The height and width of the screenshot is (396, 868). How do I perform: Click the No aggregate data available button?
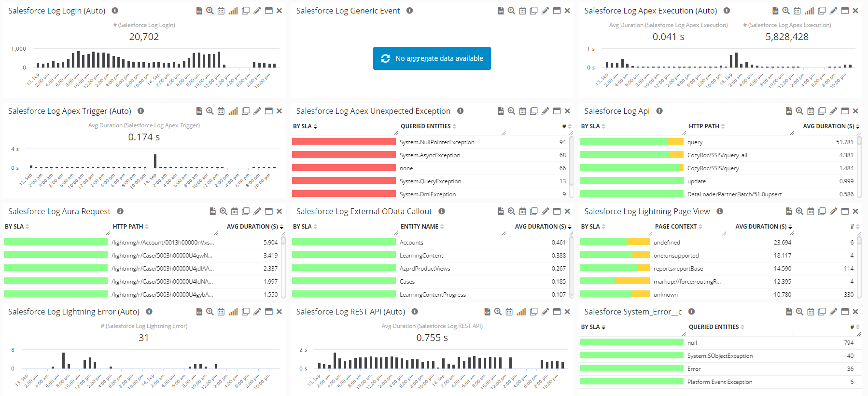point(432,58)
